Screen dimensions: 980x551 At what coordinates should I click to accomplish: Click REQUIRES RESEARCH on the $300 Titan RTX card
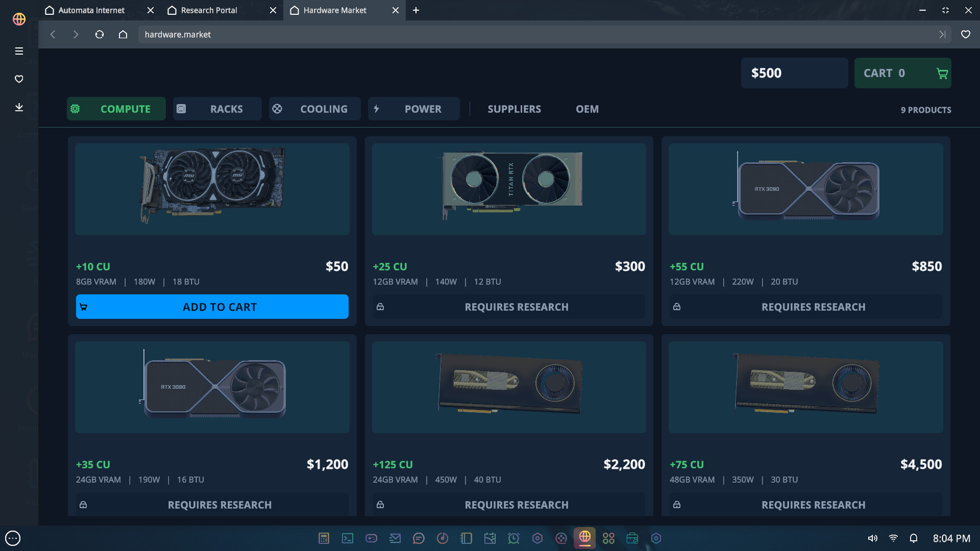[x=509, y=307]
